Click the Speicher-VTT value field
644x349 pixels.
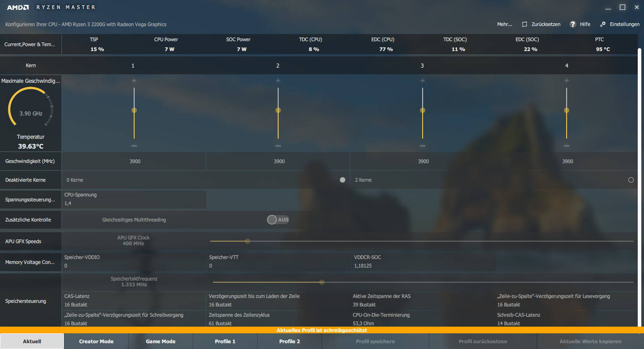(x=279, y=262)
